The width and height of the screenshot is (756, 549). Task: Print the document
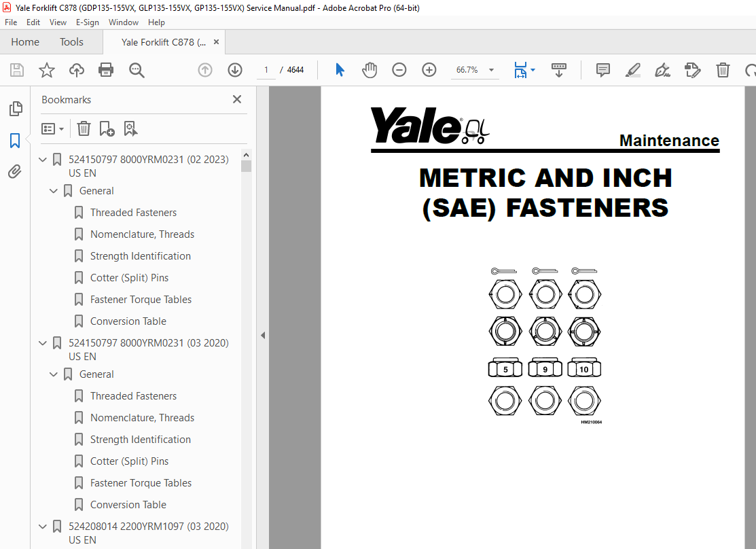pos(106,70)
